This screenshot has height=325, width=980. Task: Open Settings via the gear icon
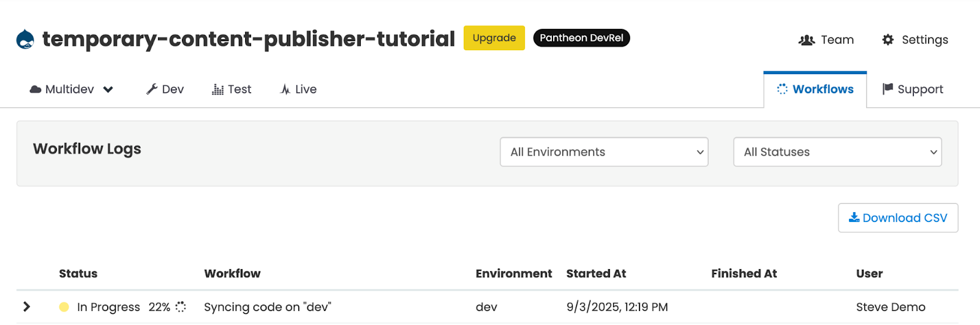coord(888,40)
